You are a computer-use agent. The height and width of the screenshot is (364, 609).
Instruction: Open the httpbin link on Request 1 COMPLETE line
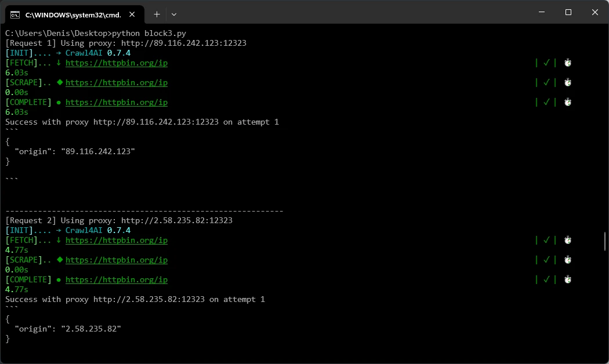[x=116, y=103]
